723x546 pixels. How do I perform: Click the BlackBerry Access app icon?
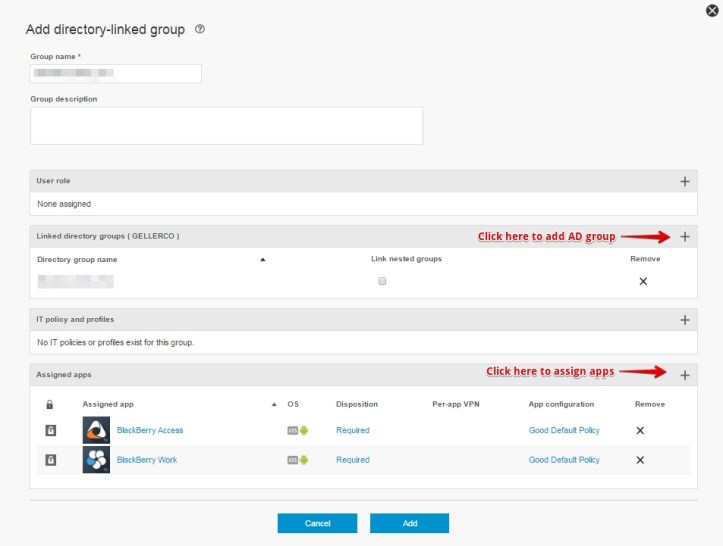point(97,430)
